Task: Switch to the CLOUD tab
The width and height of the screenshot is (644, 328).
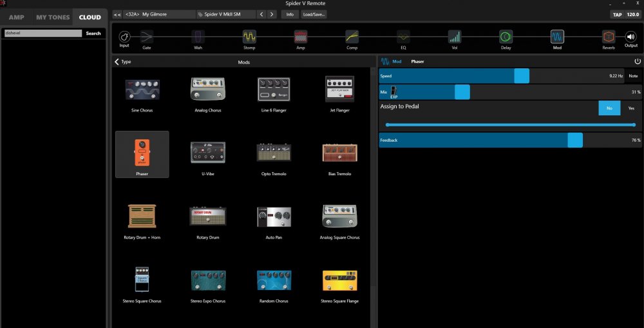Action: click(x=90, y=17)
